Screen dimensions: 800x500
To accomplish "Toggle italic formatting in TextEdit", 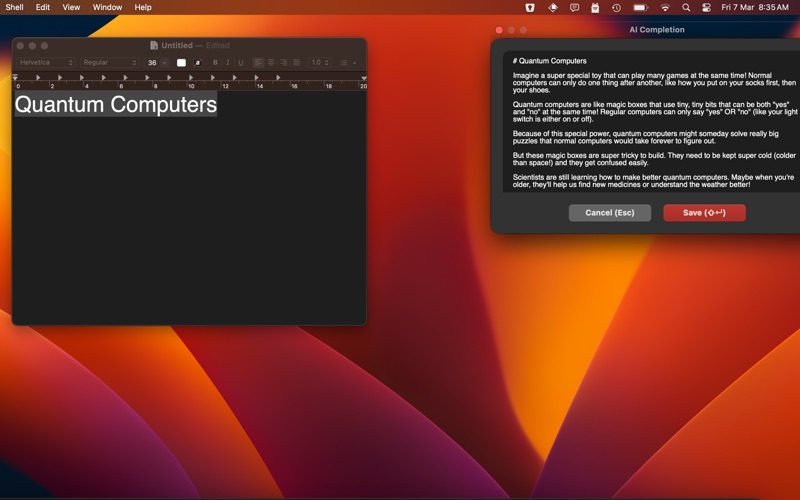I will [228, 63].
